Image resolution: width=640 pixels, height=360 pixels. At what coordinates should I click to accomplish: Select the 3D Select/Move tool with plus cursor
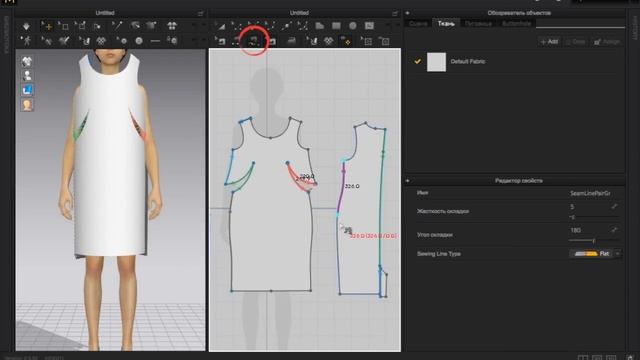click(x=47, y=26)
